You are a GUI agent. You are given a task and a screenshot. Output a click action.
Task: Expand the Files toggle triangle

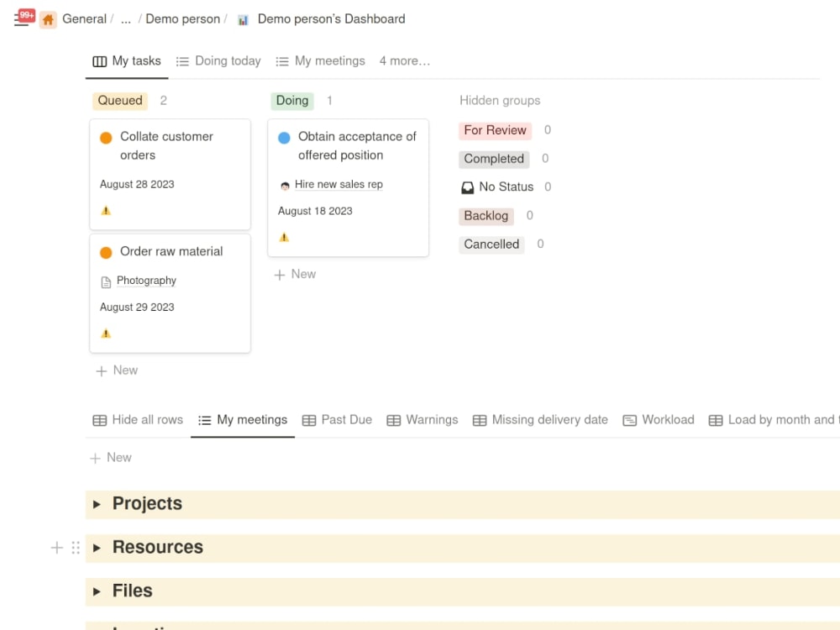(97, 592)
